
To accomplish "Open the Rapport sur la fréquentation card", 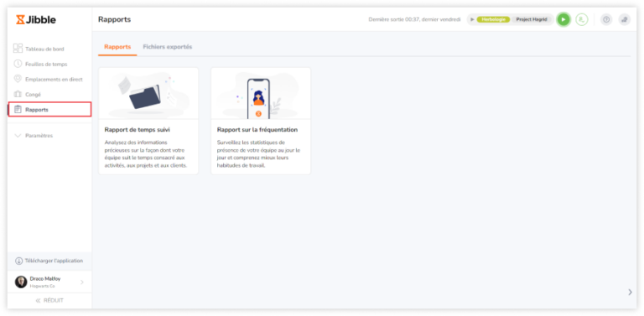I will point(261,121).
